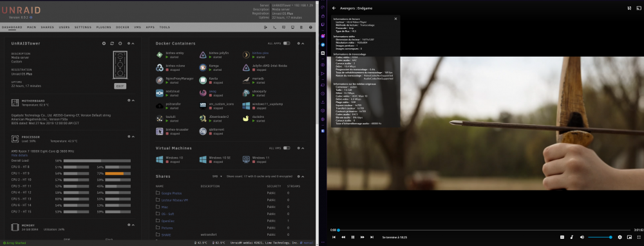Open the APPS tab
Screen dimensions: 644x246
pos(150,27)
